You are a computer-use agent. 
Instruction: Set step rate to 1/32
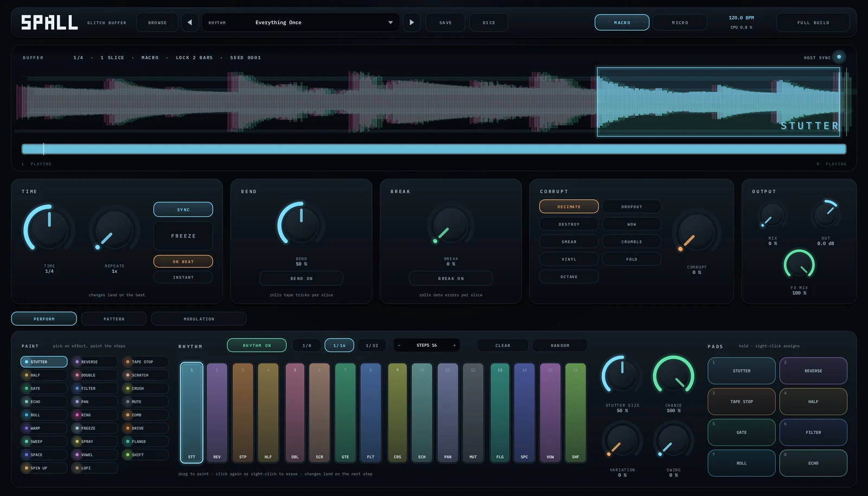(372, 345)
